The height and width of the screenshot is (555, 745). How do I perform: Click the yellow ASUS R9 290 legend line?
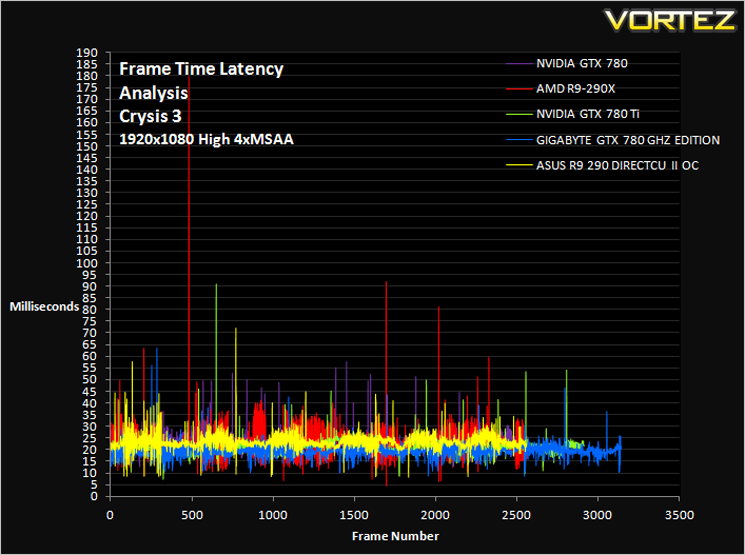click(519, 165)
